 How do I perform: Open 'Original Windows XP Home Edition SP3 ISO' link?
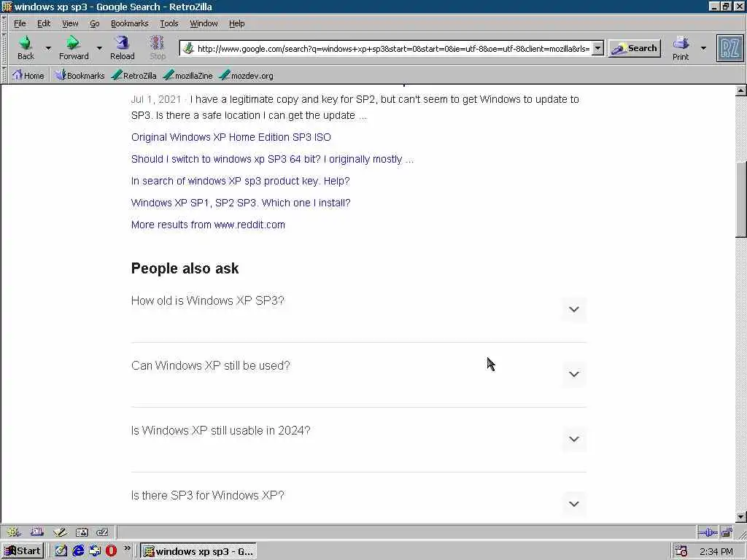click(x=231, y=137)
